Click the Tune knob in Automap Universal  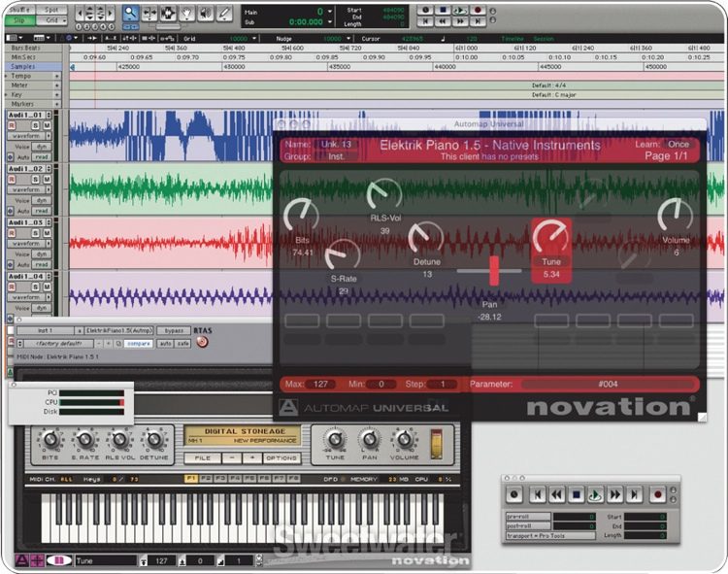coord(551,237)
